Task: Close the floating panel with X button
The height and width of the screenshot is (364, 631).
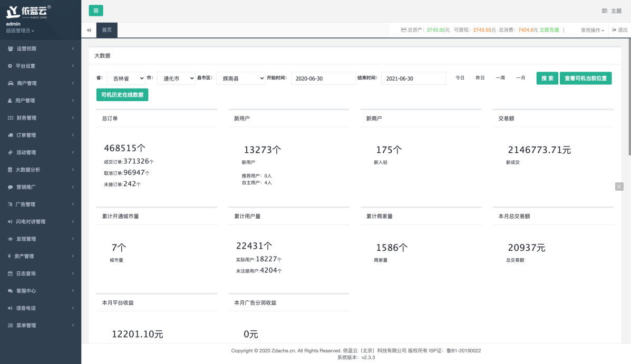Action: (x=619, y=186)
